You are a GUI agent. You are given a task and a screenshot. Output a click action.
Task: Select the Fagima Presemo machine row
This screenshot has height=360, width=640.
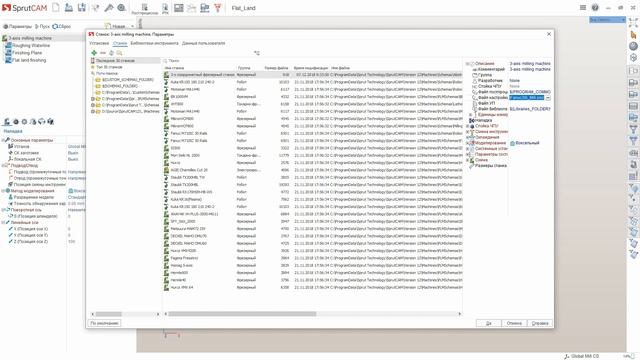[313, 258]
